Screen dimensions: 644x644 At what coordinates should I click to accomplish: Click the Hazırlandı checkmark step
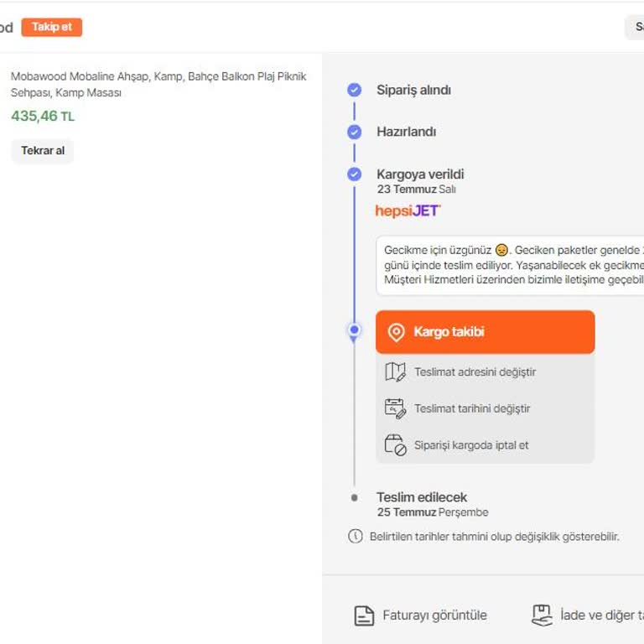[x=355, y=132]
